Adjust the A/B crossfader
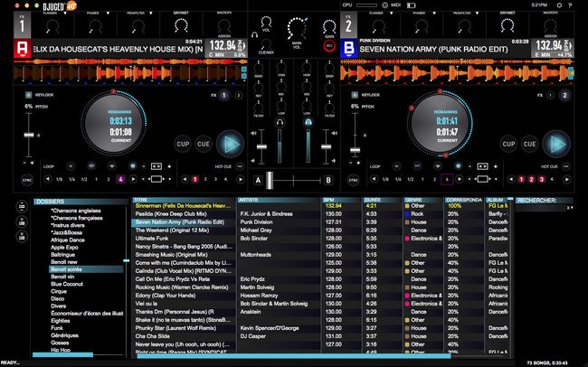 [270, 180]
